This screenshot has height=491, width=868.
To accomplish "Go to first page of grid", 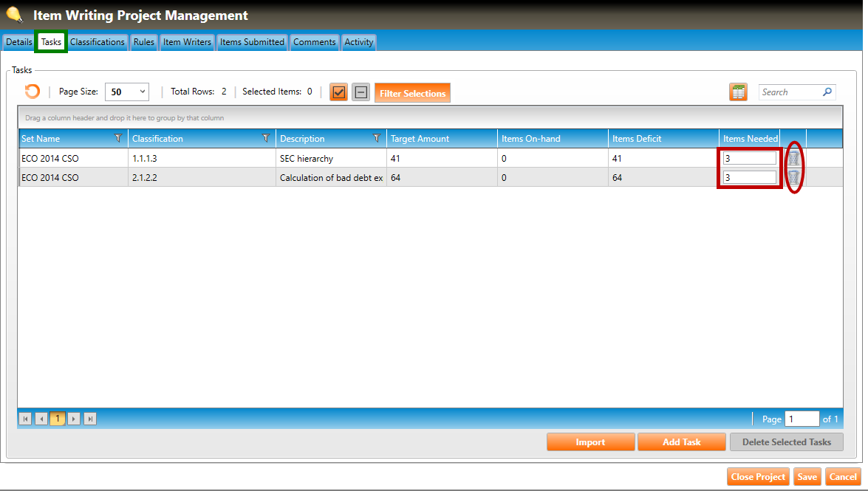I will click(26, 419).
